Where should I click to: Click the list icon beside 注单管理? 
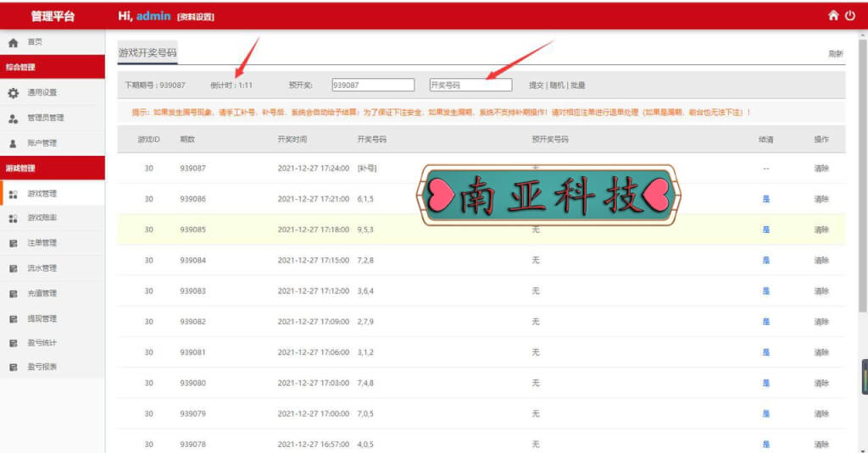coord(14,243)
